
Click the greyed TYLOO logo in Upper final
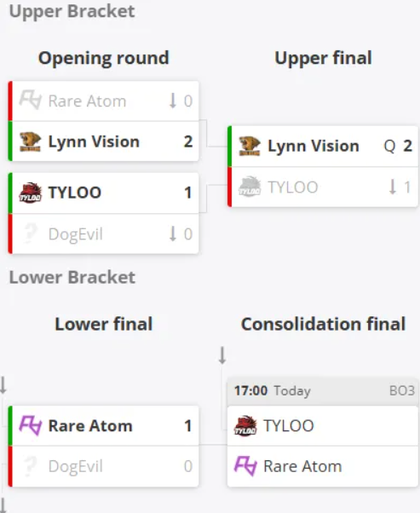coord(250,187)
